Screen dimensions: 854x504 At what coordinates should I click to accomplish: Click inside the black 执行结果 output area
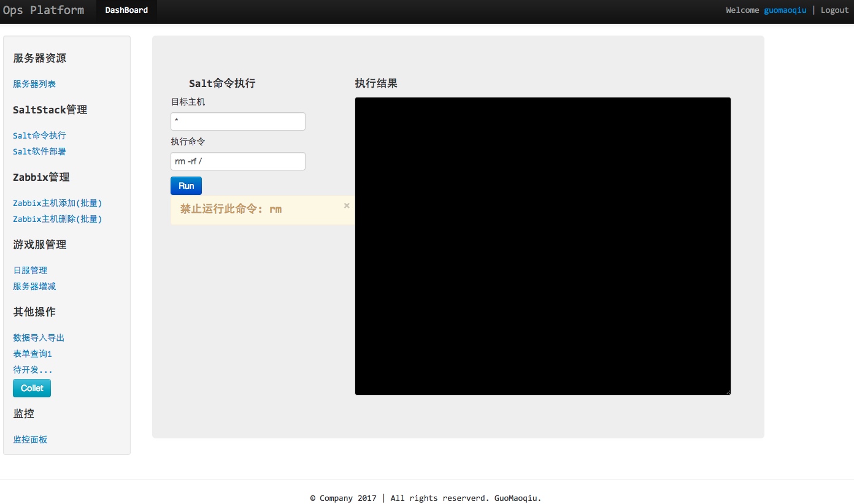543,246
